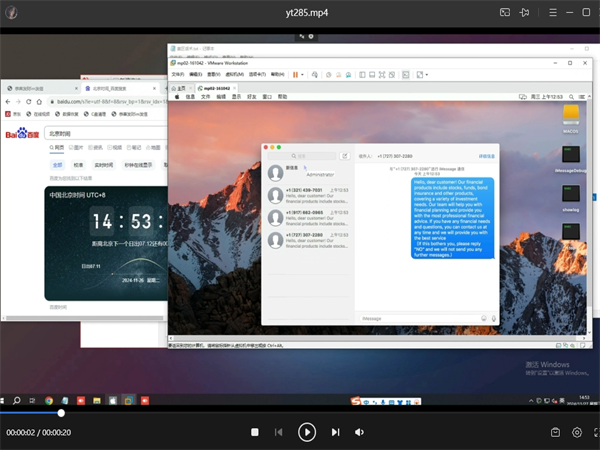Select the +1 (727) 307-2280 conversation
This screenshot has height=450, width=600.
pyautogui.click(x=304, y=241)
